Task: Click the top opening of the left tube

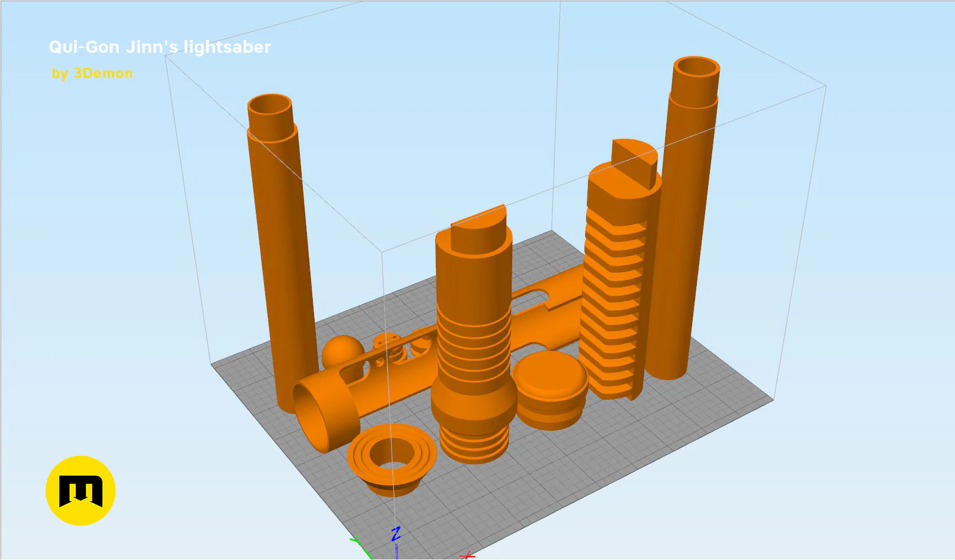Action: pos(270,106)
